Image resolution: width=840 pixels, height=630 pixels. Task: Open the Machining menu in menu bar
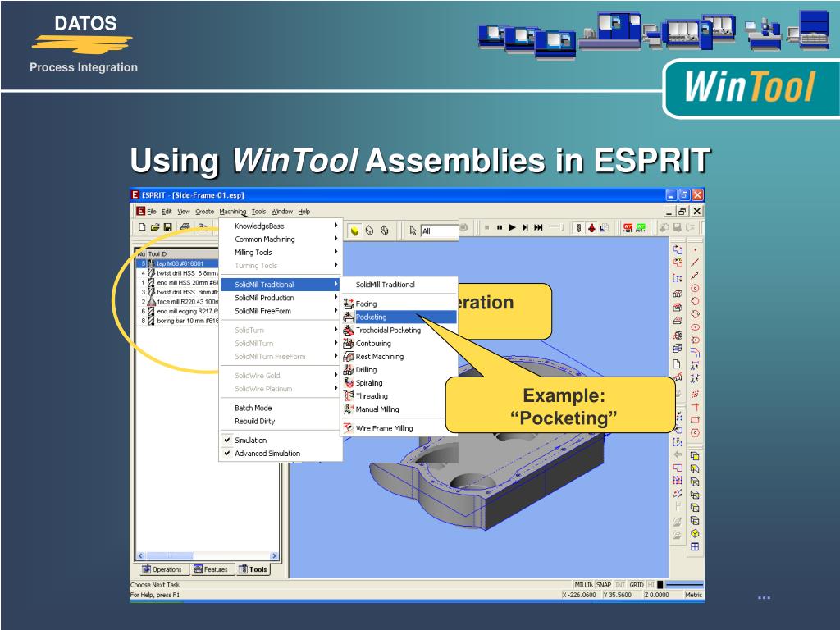click(232, 212)
